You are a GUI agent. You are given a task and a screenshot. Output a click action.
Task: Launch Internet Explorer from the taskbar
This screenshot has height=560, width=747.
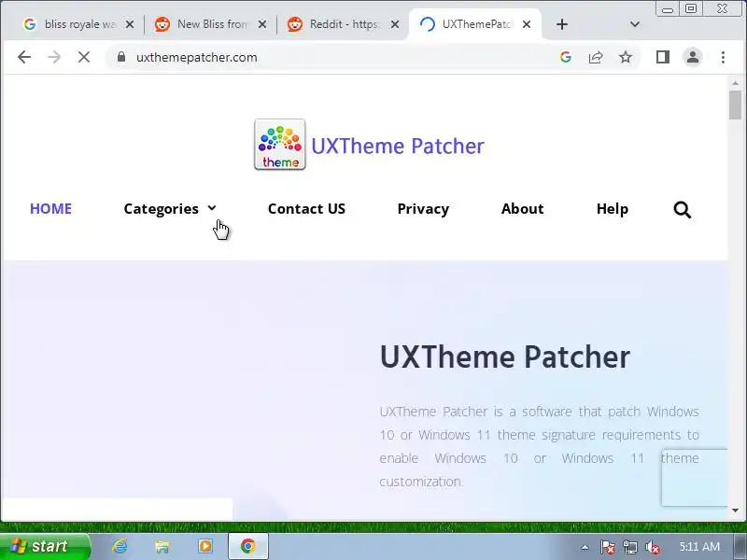coord(120,546)
